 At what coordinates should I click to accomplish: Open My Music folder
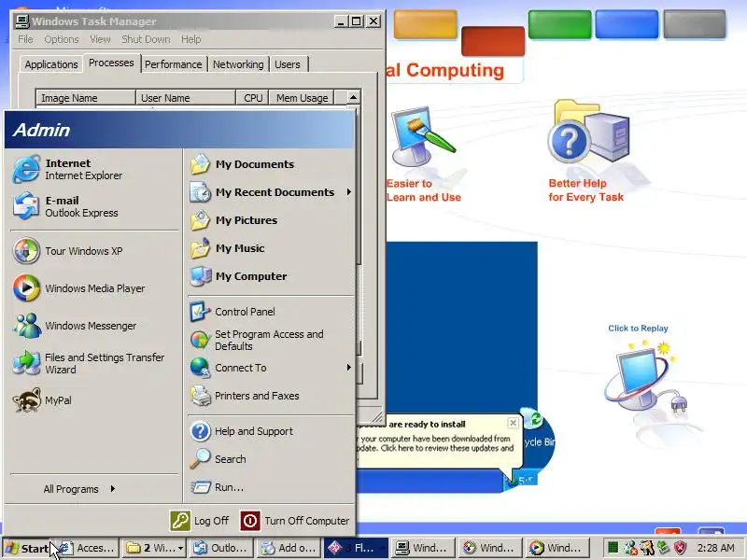271,248
